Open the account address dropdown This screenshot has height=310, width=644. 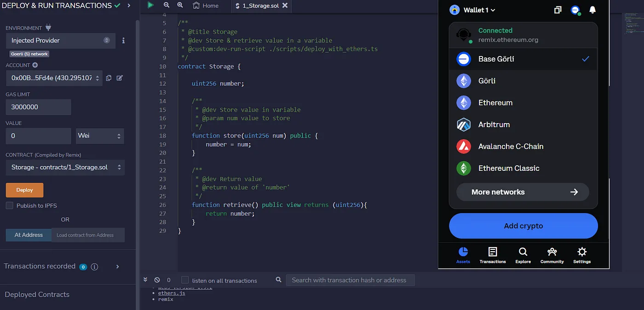coord(54,78)
